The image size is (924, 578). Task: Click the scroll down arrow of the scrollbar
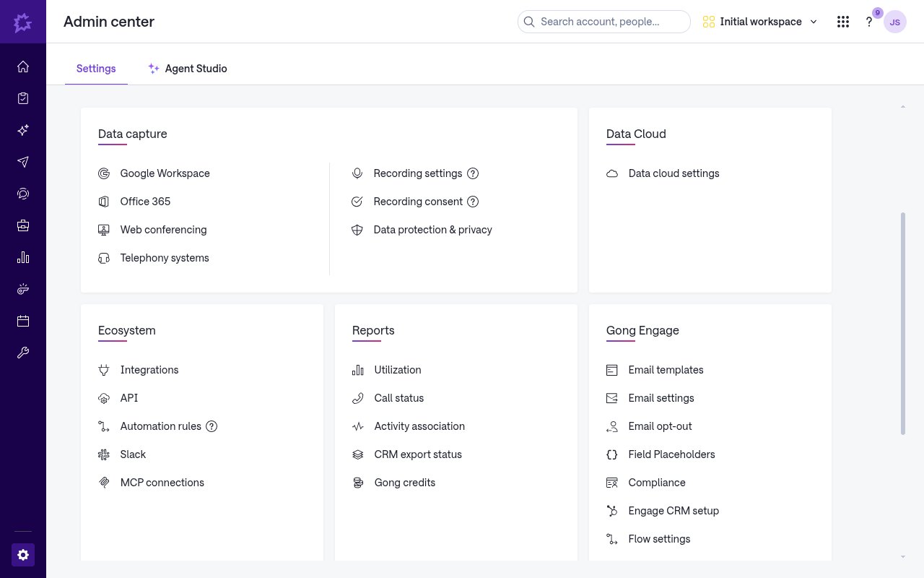pos(903,556)
